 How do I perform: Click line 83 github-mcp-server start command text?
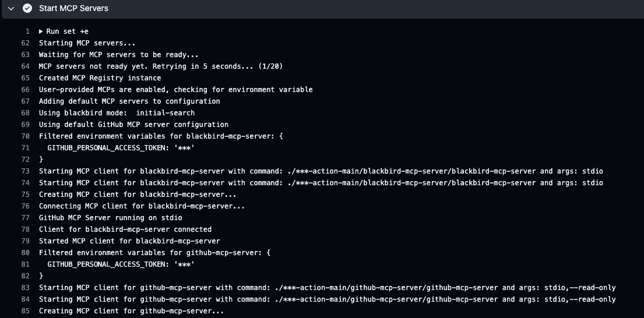328,288
